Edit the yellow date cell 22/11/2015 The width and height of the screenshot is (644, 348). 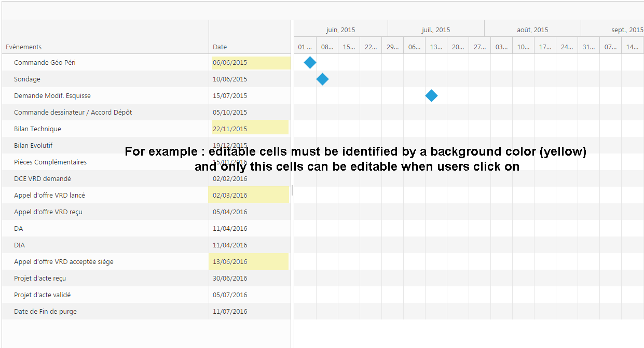[x=249, y=129]
